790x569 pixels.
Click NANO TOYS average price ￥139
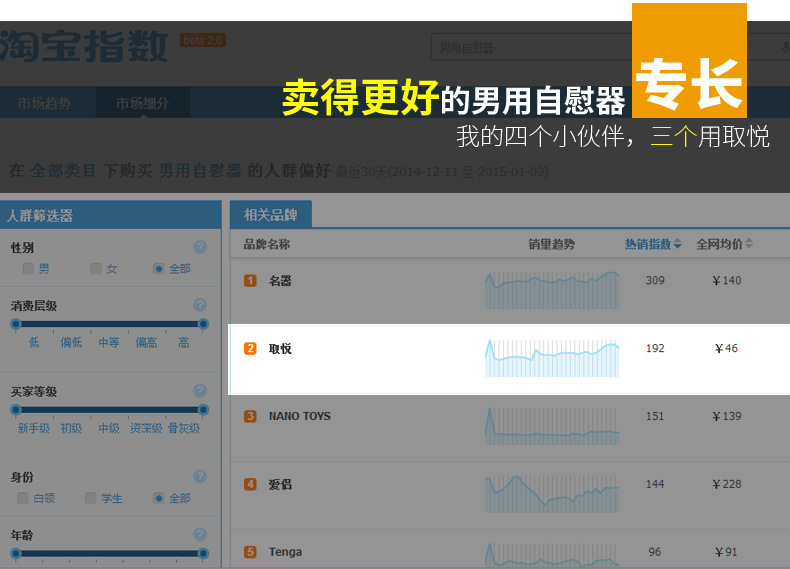pyautogui.click(x=726, y=416)
